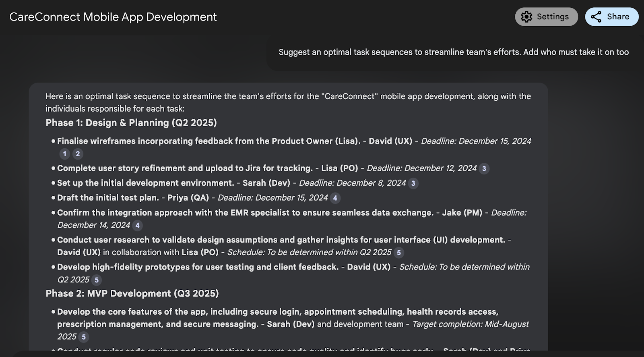Open citation 2 under the wireframes task
This screenshot has width=644, height=357.
pos(78,154)
